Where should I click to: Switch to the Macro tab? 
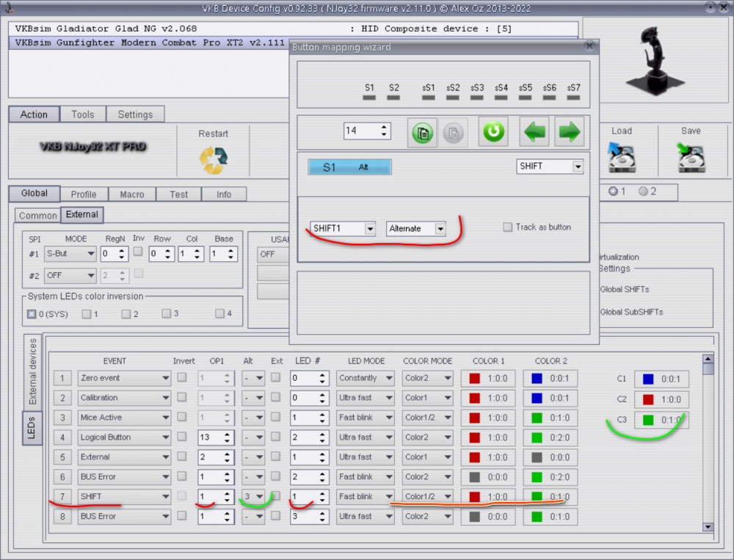point(132,194)
